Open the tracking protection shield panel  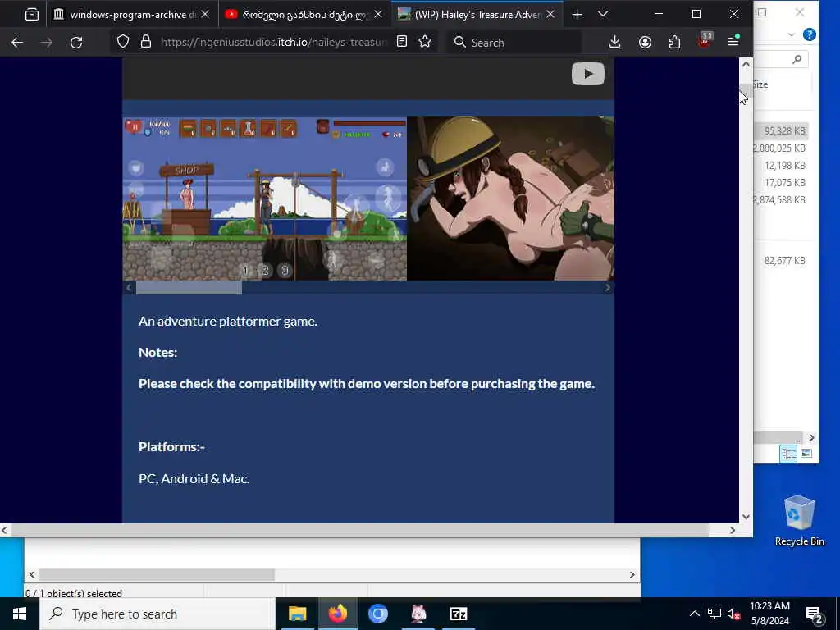[x=123, y=42]
